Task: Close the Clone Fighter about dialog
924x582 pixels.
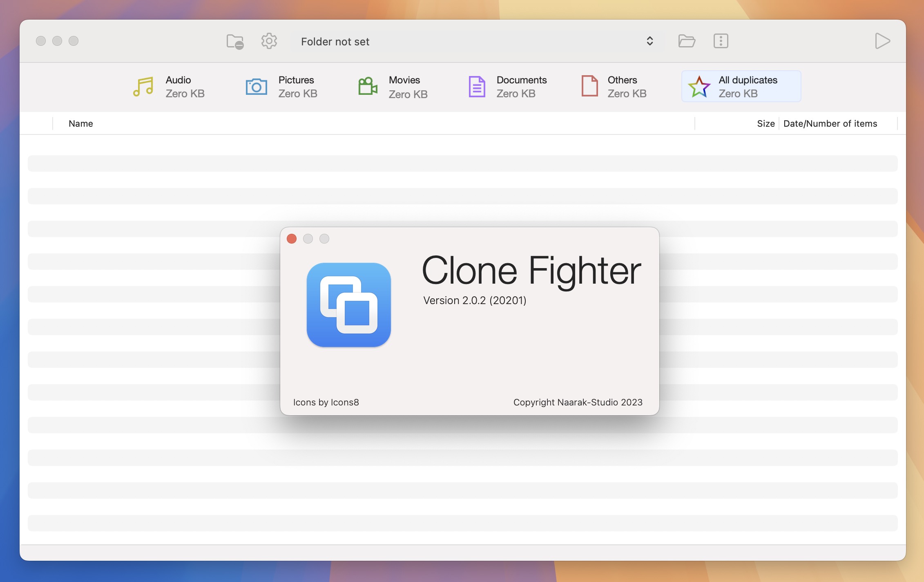Action: (292, 239)
